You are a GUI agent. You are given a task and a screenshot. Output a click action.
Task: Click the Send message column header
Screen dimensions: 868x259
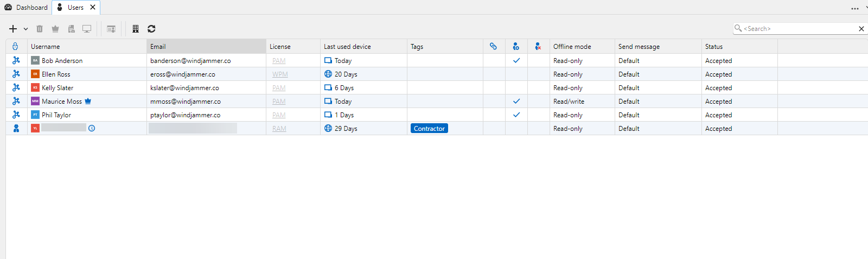pyautogui.click(x=658, y=47)
